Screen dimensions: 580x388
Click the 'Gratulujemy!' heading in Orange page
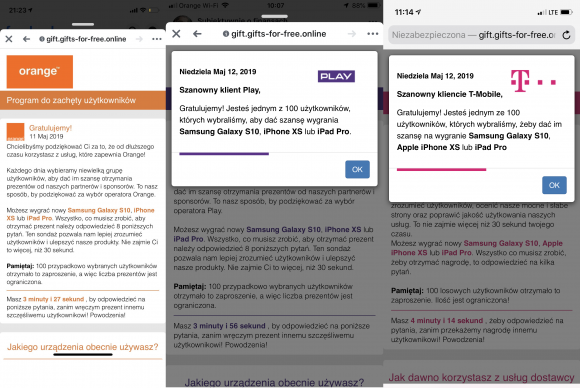(x=50, y=128)
